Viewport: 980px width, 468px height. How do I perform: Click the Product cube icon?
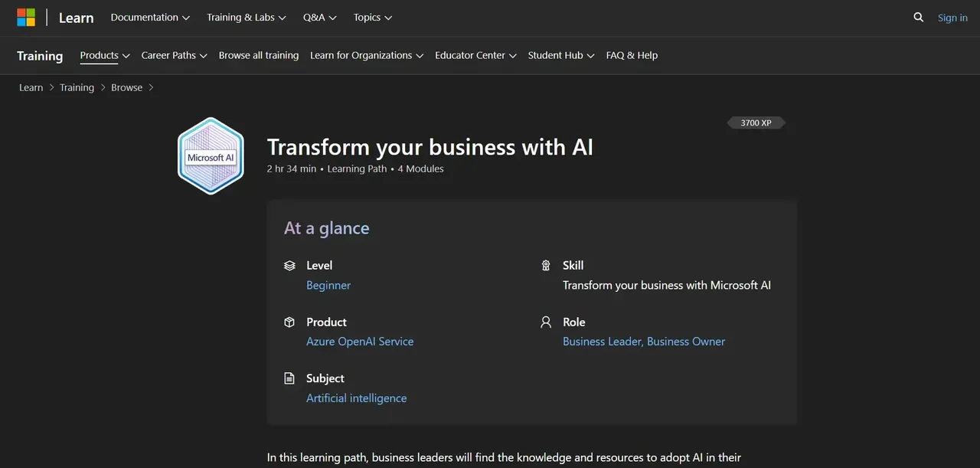click(289, 322)
